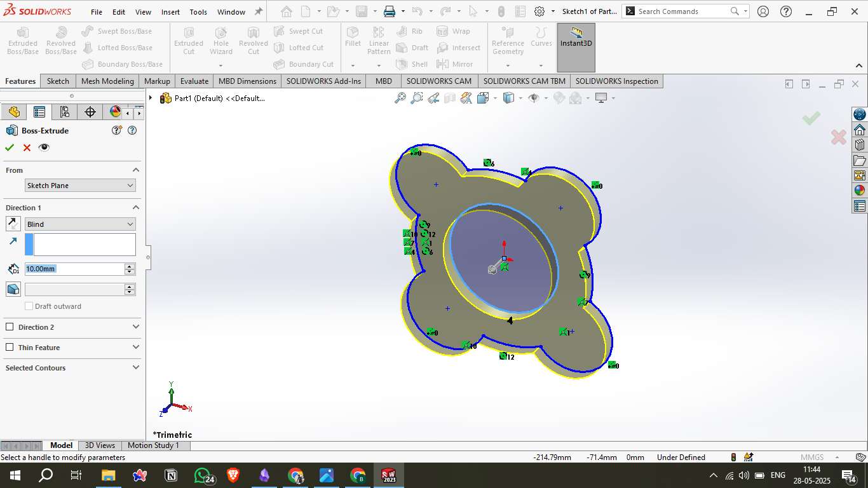
Task: Click the Save toolbar icon
Action: (x=362, y=11)
